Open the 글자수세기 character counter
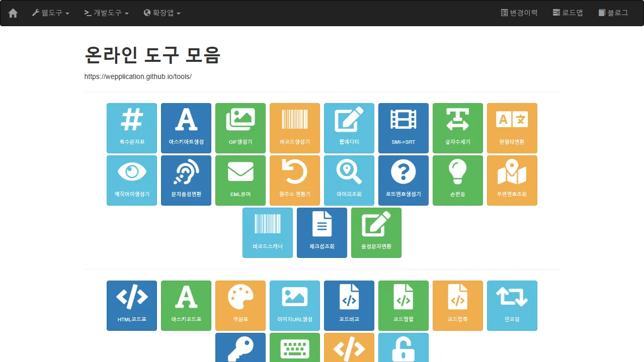Viewport: 644px width, 362px height. [x=457, y=128]
